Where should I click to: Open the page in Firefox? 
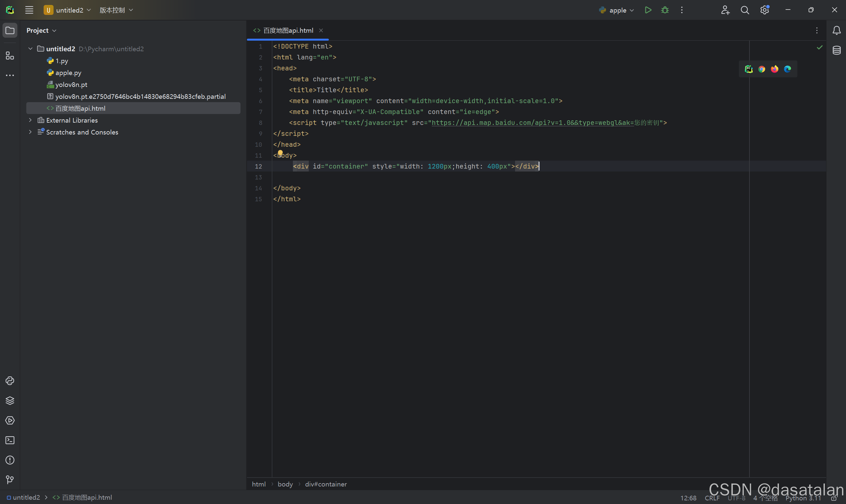[x=774, y=69]
